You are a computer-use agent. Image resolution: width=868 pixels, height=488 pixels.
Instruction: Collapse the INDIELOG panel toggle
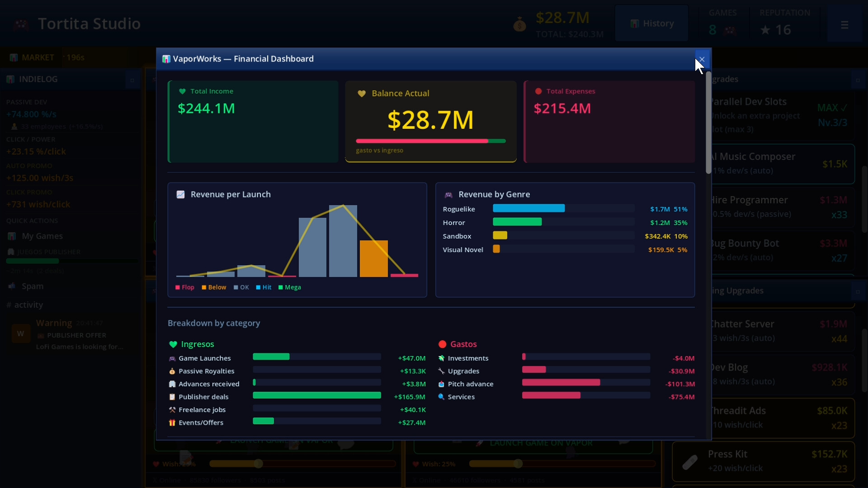pyautogui.click(x=132, y=80)
